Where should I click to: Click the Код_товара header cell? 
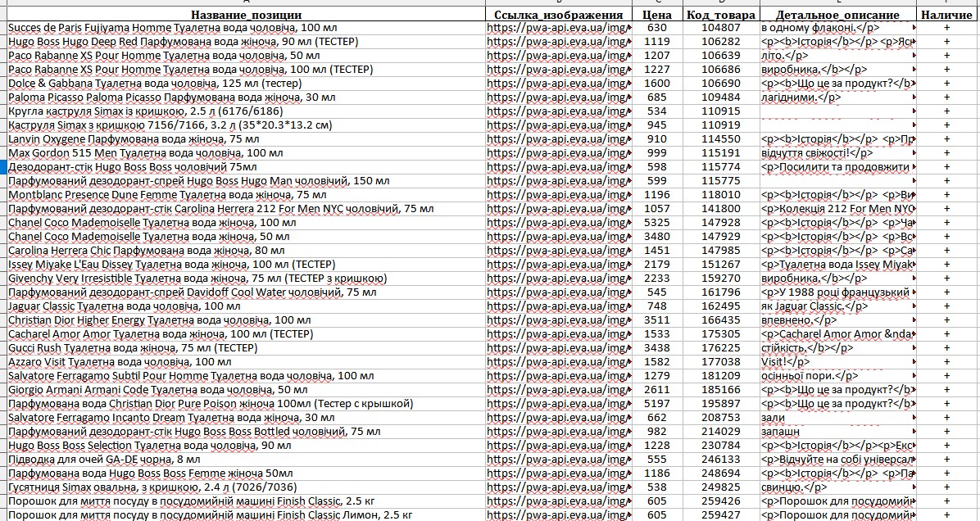[x=720, y=15]
